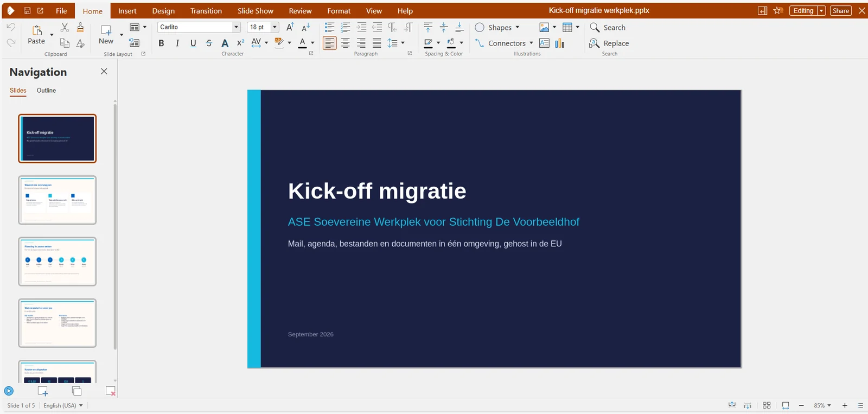
Task: Delete slide using the red X icon
Action: pyautogui.click(x=110, y=391)
